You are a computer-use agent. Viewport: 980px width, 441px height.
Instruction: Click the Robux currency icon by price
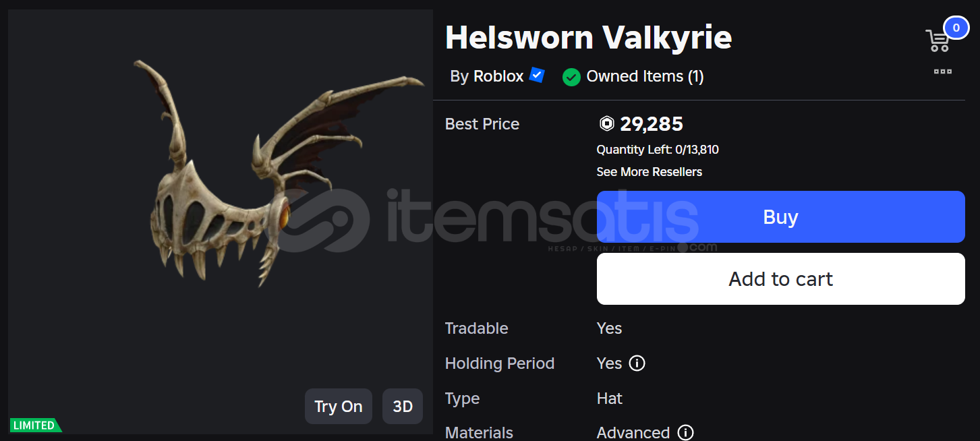(606, 124)
